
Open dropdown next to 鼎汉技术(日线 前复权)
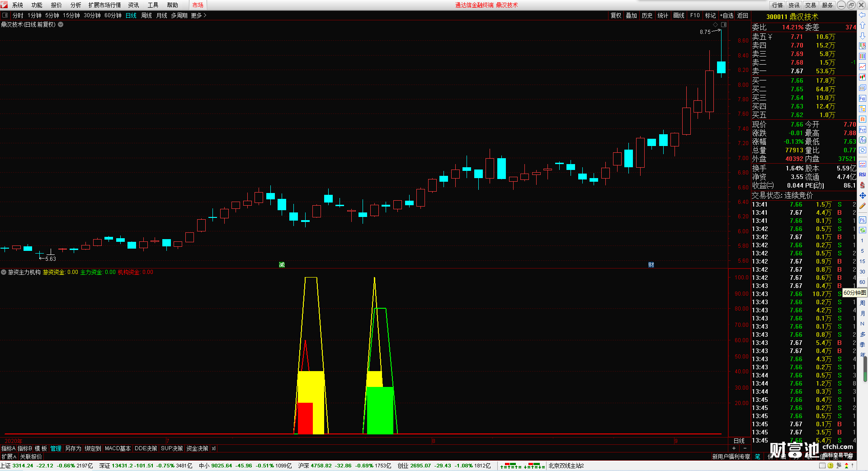(x=61, y=24)
